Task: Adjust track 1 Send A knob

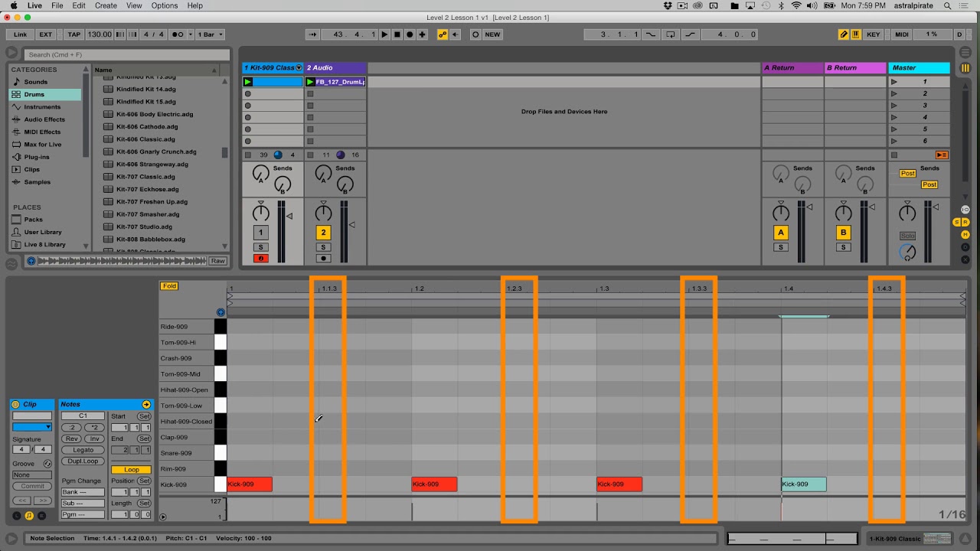Action: pos(260,173)
